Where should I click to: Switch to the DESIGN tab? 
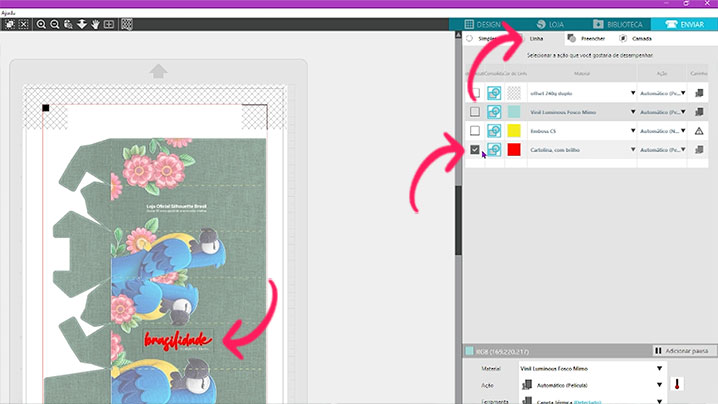(x=484, y=24)
